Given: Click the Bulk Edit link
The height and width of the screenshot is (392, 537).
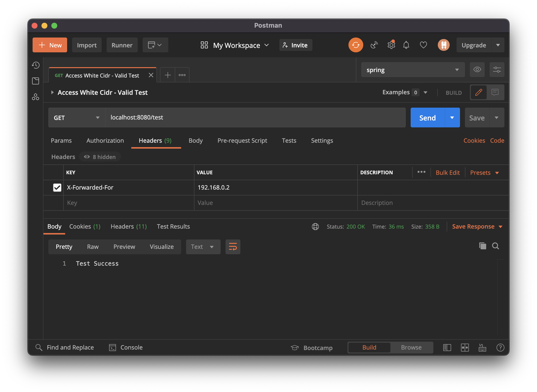Looking at the screenshot, I should [x=448, y=173].
